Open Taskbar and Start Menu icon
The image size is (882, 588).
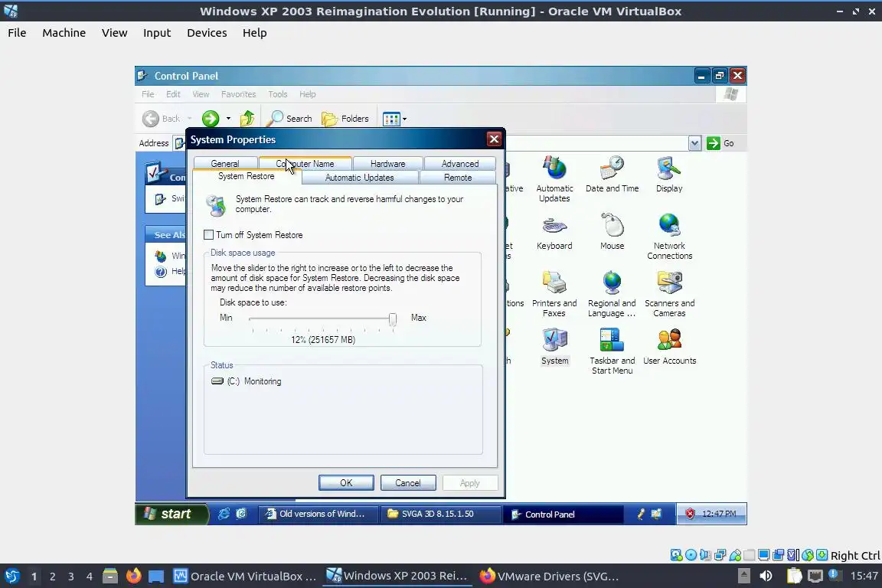612,351
